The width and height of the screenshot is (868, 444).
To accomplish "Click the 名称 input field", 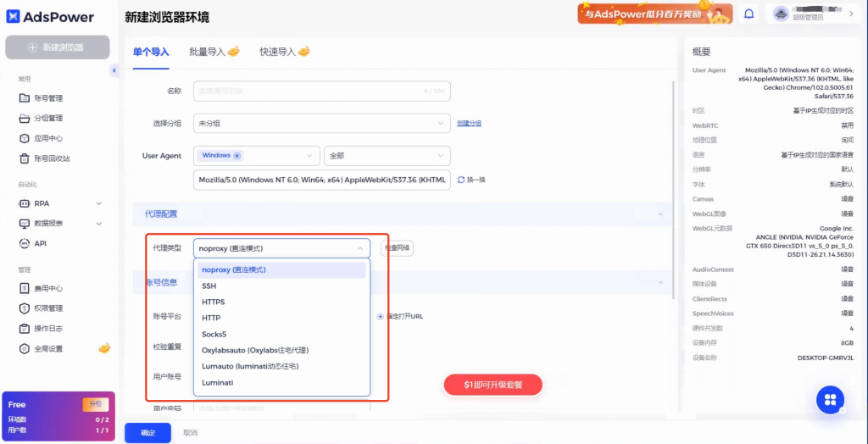I will pos(322,91).
